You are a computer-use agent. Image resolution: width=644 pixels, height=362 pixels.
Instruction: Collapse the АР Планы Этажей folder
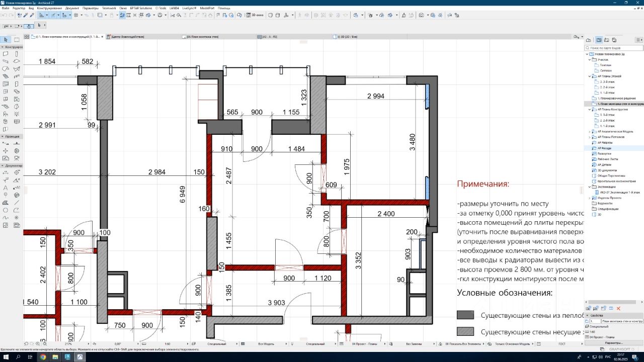click(x=590, y=76)
